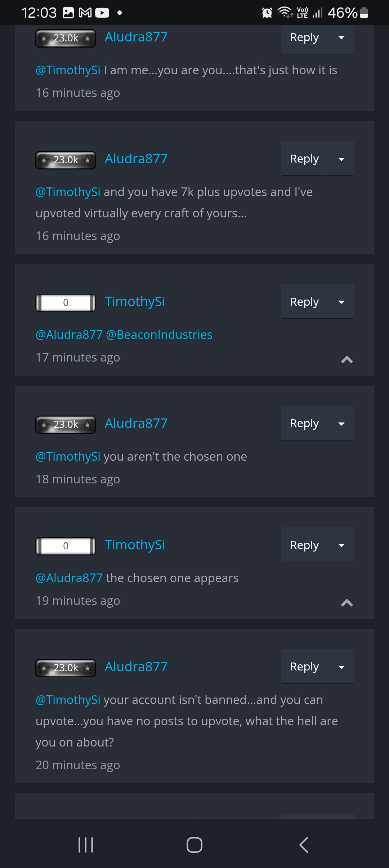Tap the 0 points badge on the 'the chosen one appears' comment

coord(66,546)
